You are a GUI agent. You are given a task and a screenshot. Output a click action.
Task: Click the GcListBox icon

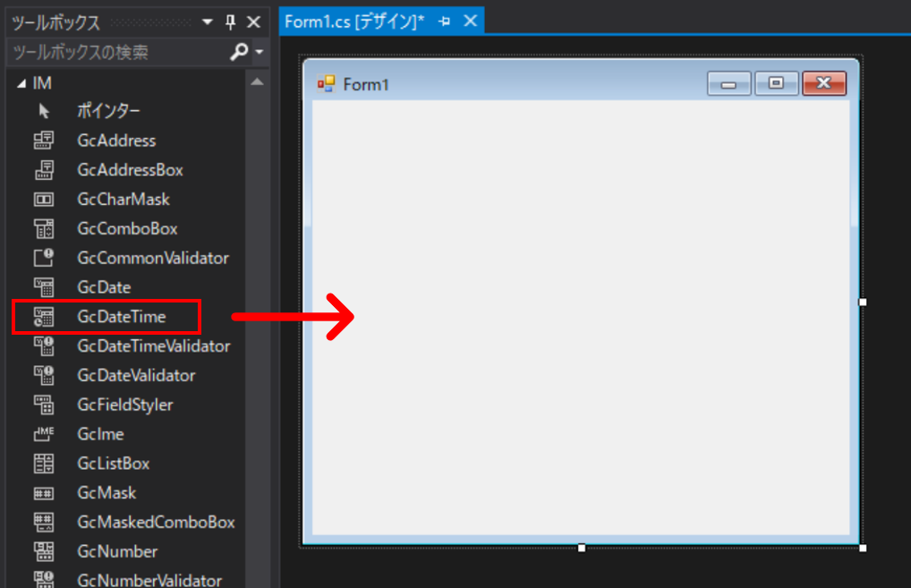(x=44, y=463)
